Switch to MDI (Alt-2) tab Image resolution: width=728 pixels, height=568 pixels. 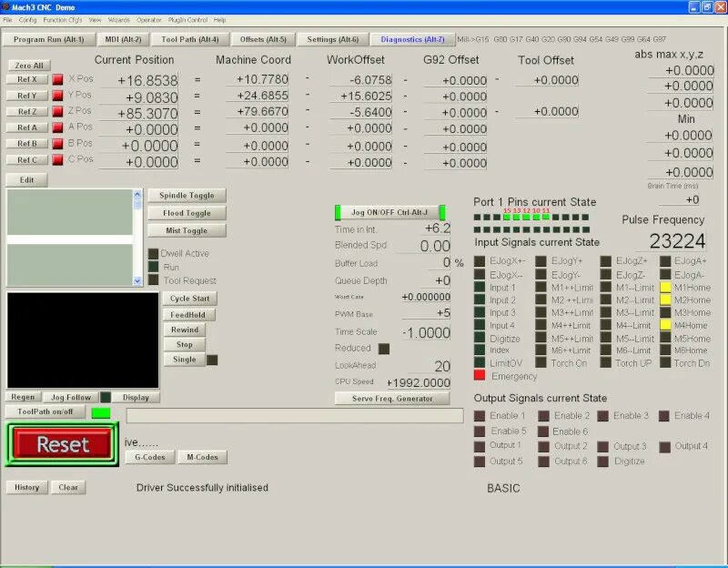click(123, 39)
